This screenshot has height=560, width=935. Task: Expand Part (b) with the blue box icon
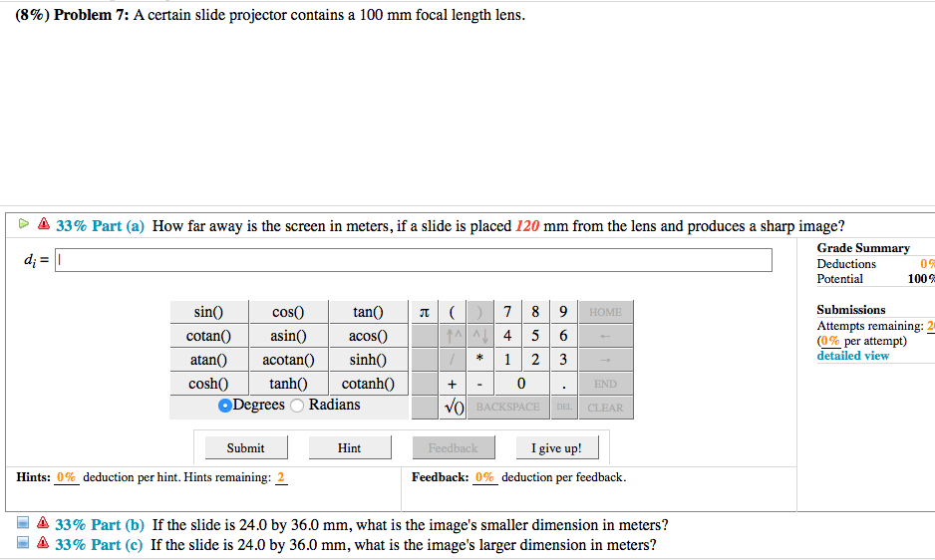click(23, 524)
